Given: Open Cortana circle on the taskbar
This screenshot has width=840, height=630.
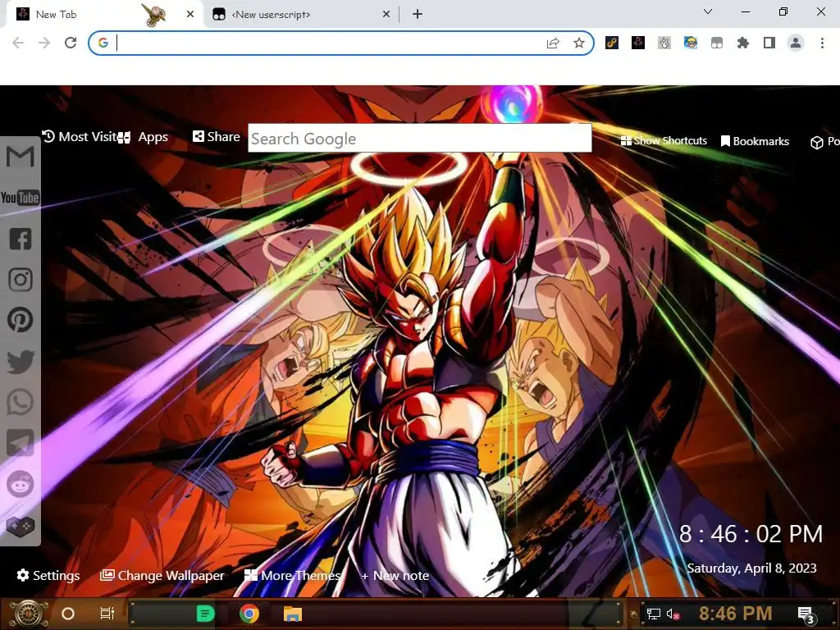Looking at the screenshot, I should pyautogui.click(x=68, y=614).
